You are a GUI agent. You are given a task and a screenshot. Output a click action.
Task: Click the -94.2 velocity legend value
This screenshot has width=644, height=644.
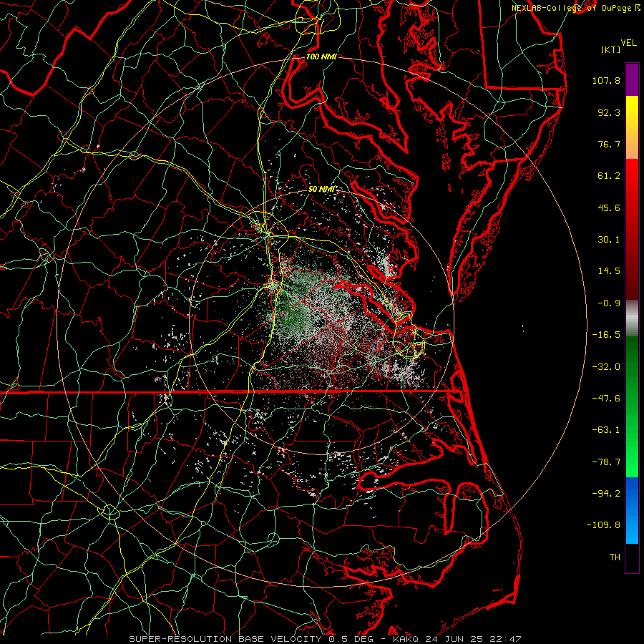tap(606, 494)
